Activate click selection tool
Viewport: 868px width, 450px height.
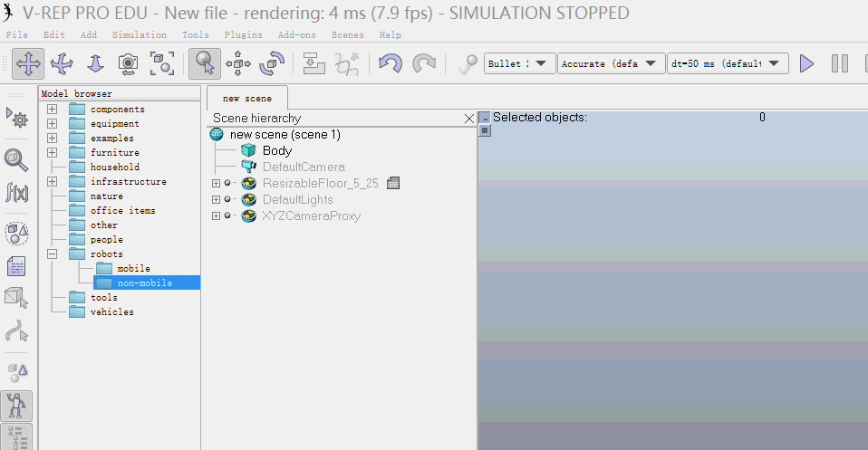[204, 63]
